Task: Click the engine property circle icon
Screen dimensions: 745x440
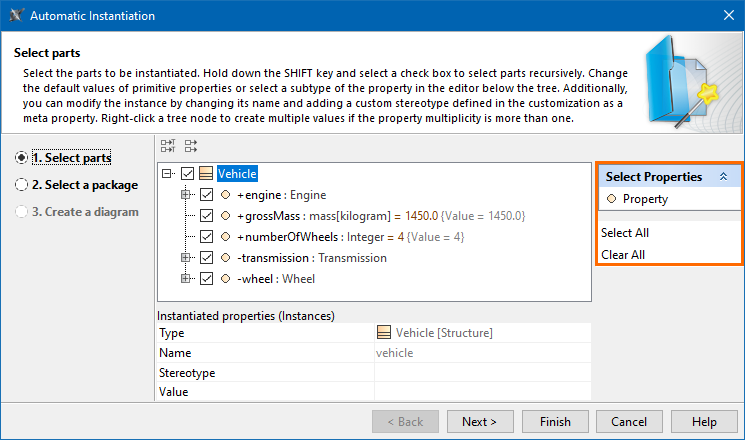Action: pos(226,195)
